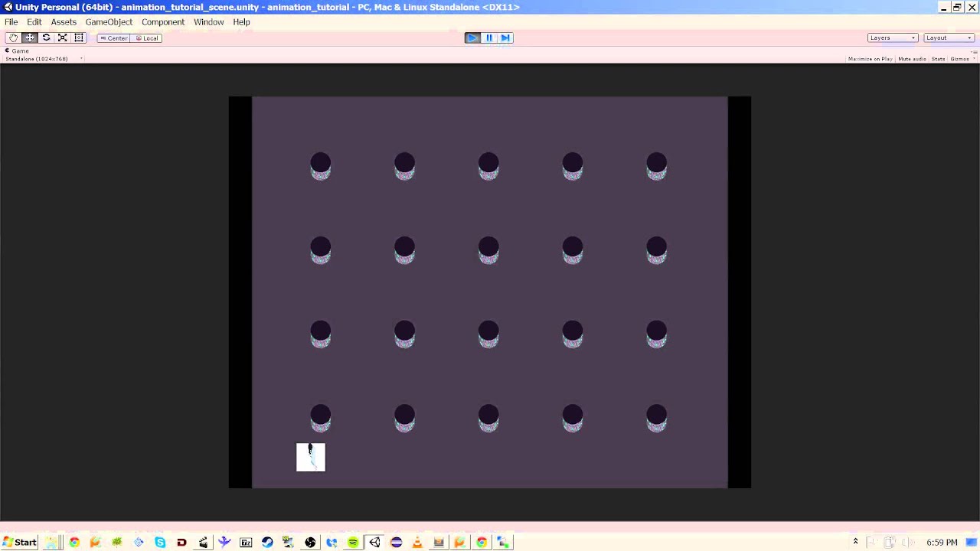Switch to Unity in the taskbar

374,542
